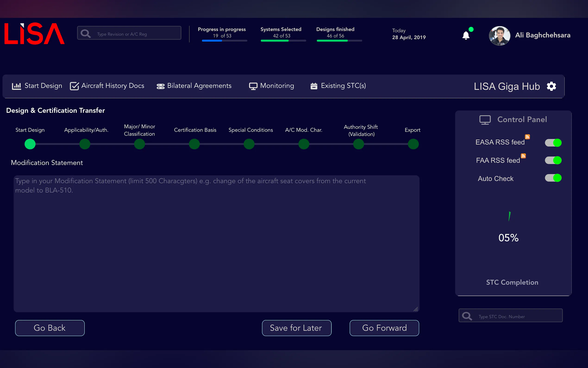Click the EASA RSS feed orange icon
Viewport: 588px width, 368px height.
pos(527,137)
